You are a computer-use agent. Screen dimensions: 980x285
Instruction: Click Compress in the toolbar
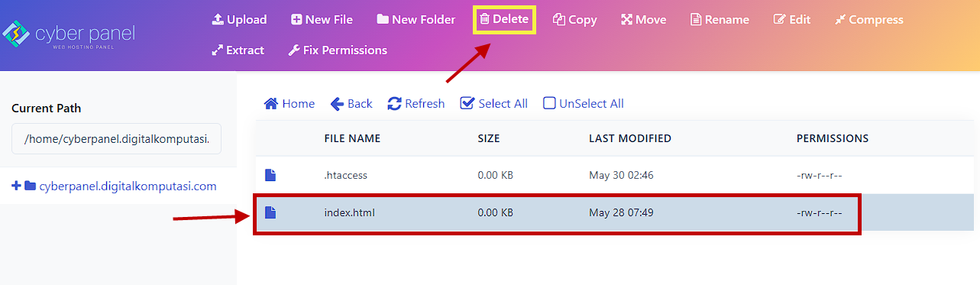(868, 19)
